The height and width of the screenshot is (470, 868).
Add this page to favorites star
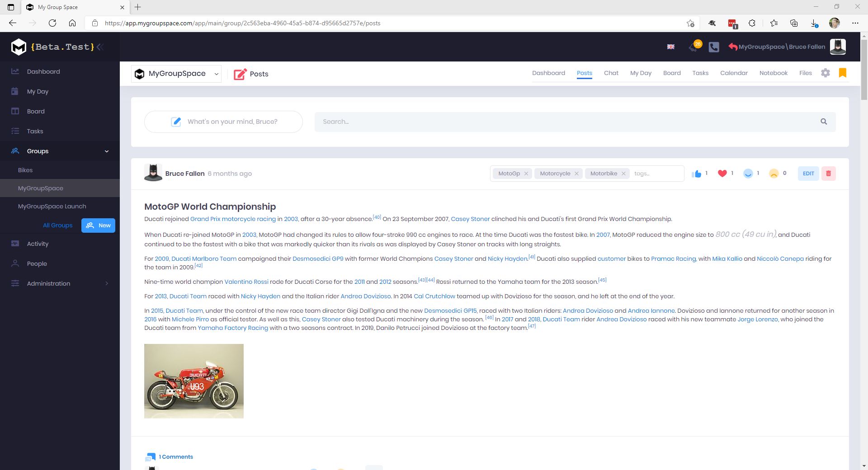click(690, 23)
